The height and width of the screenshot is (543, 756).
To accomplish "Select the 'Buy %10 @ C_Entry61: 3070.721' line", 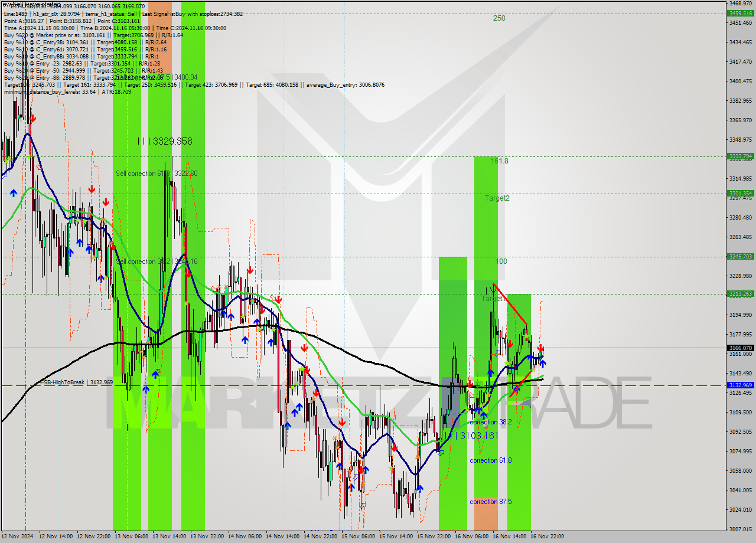I will point(85,49).
